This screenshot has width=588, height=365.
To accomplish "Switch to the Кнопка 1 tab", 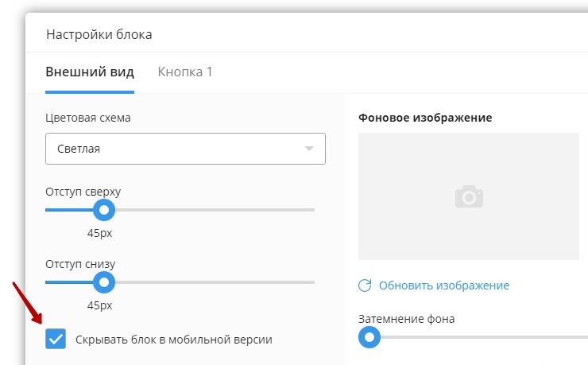I will 185,72.
